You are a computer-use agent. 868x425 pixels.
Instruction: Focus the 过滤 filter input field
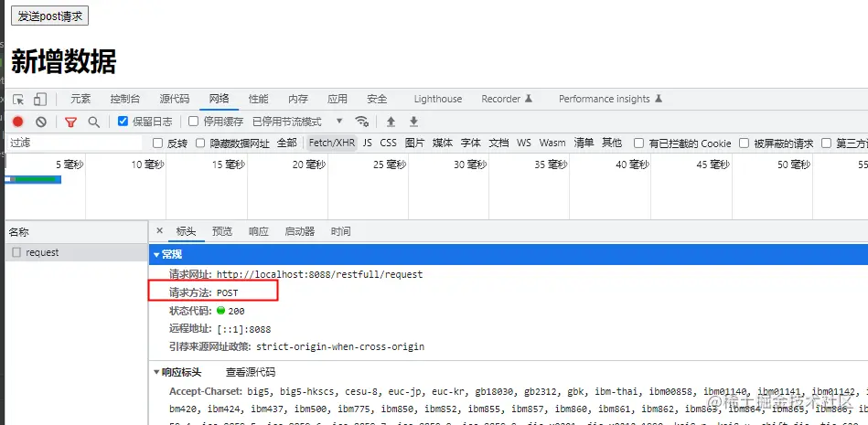pos(75,143)
